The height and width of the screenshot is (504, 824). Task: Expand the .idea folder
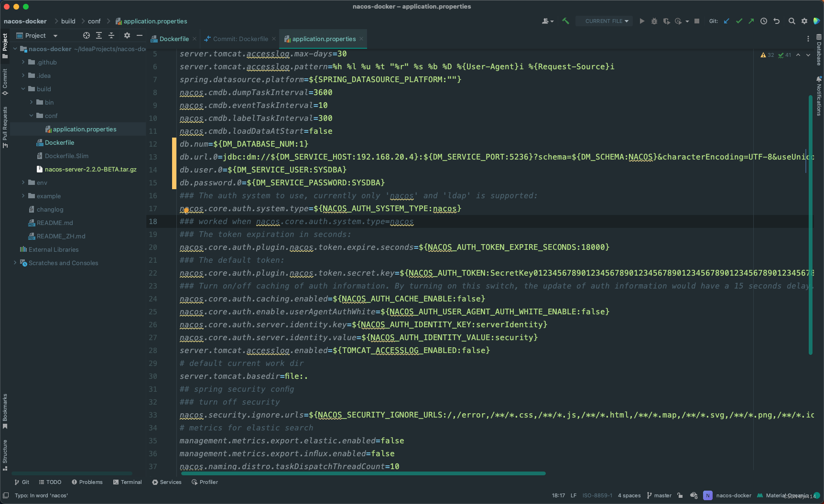coord(23,75)
